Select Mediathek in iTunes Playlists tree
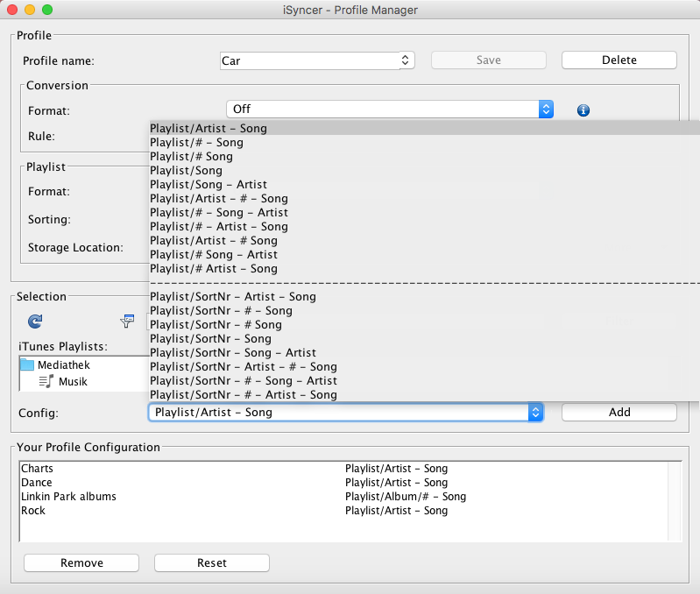The height and width of the screenshot is (594, 700). [x=63, y=365]
